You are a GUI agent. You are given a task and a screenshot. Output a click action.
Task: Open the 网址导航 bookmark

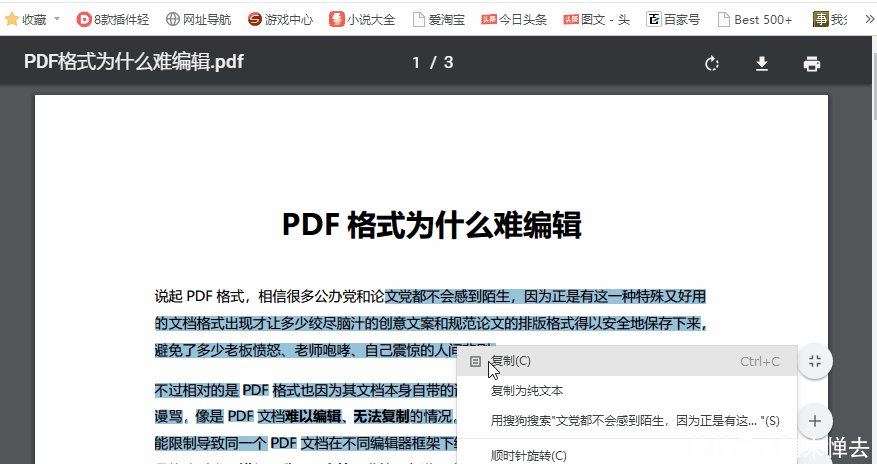199,20
